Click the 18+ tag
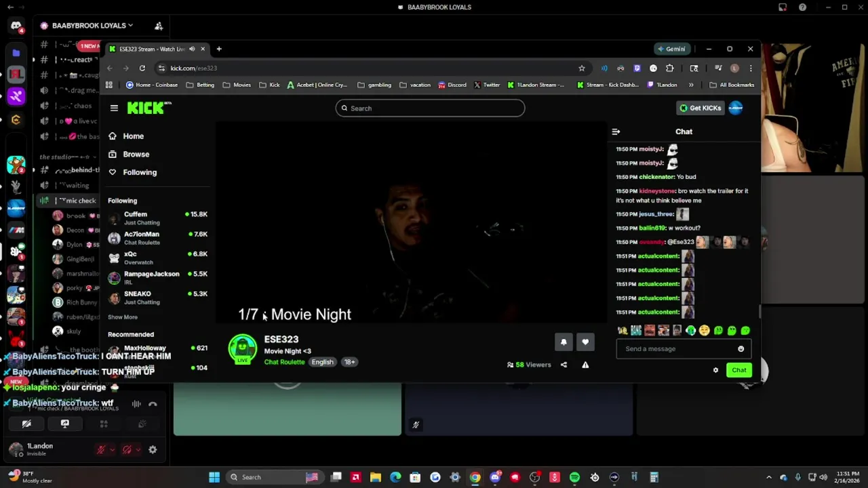The image size is (868, 488). (349, 362)
